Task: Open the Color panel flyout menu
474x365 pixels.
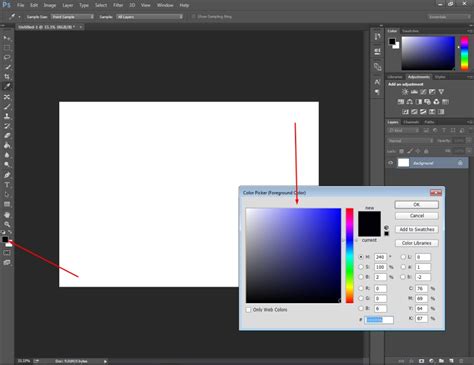Action: click(x=469, y=31)
